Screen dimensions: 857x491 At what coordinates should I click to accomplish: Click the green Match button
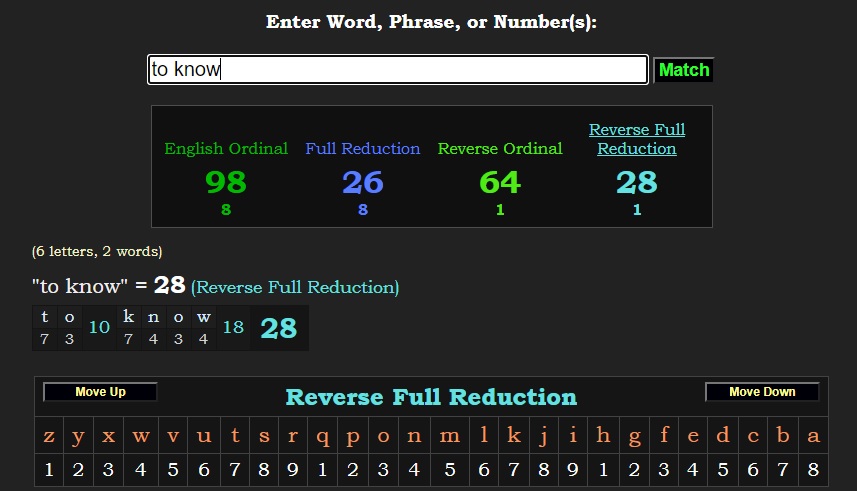tap(684, 70)
